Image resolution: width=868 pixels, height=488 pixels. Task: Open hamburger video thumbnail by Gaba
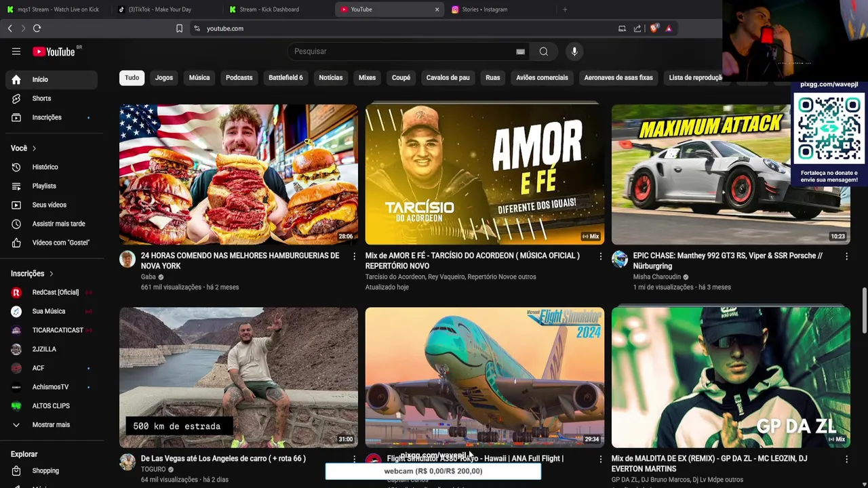(x=239, y=174)
